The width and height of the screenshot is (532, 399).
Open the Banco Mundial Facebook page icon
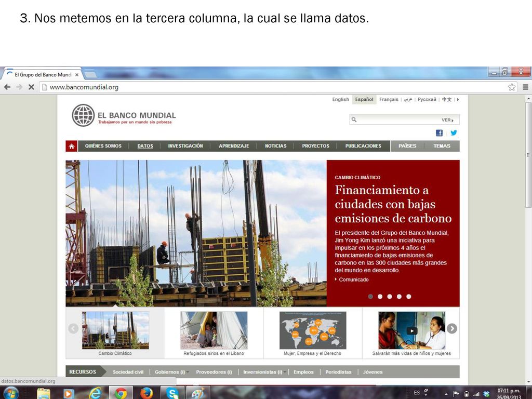(439, 133)
